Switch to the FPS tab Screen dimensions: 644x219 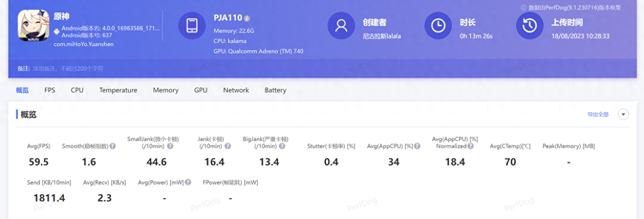[x=50, y=90]
